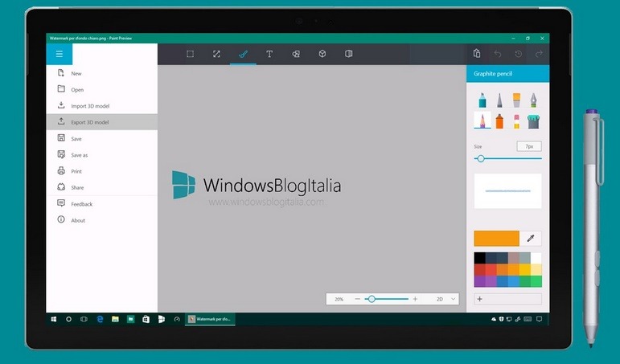Expand the 2D view dropdown

click(445, 299)
